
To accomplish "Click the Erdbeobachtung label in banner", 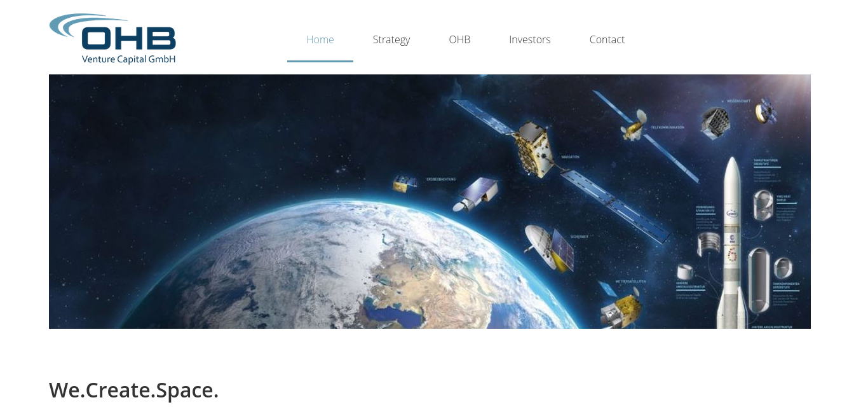I will coord(441,179).
